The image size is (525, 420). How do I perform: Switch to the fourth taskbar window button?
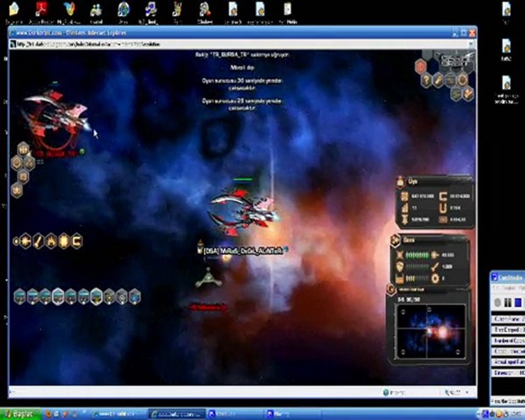[292, 414]
